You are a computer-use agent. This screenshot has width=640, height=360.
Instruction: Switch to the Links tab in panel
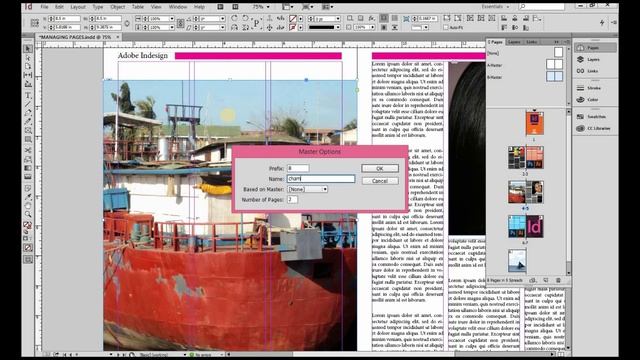[531, 42]
